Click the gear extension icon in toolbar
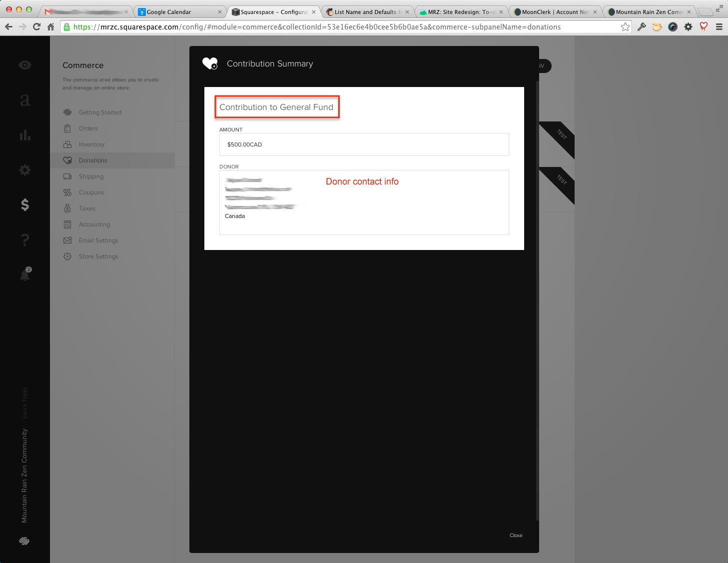Image resolution: width=728 pixels, height=563 pixels. (688, 27)
